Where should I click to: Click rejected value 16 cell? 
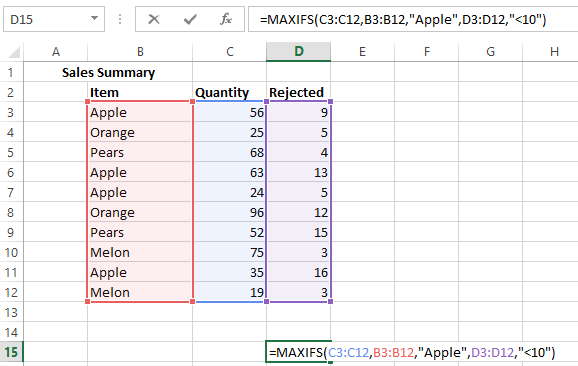coord(299,272)
